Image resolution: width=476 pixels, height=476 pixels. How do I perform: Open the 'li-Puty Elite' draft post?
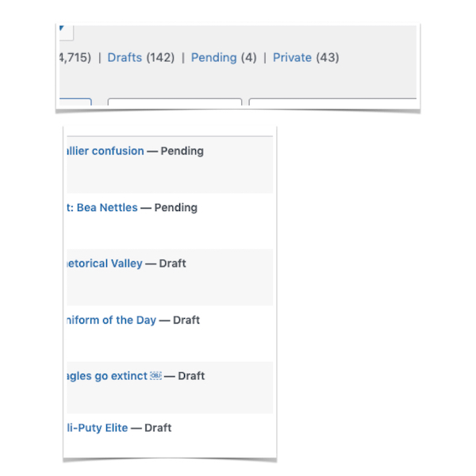click(96, 428)
